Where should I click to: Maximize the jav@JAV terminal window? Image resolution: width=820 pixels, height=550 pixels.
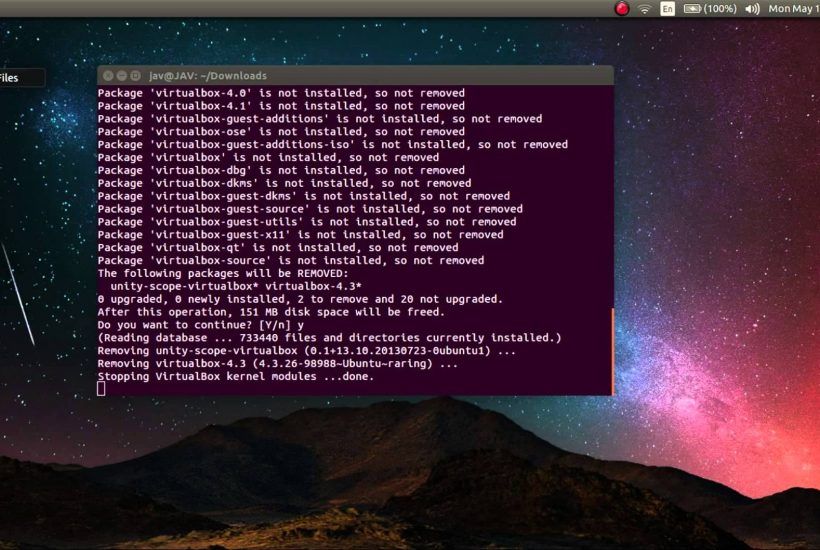[135, 76]
